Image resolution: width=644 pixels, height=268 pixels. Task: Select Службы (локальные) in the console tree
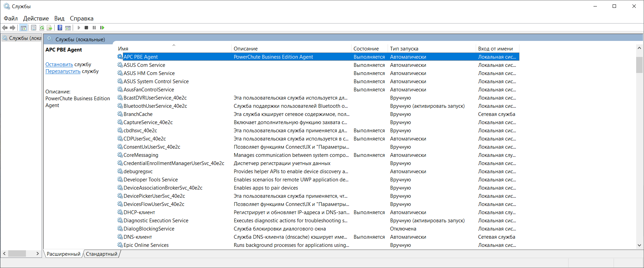click(x=22, y=38)
